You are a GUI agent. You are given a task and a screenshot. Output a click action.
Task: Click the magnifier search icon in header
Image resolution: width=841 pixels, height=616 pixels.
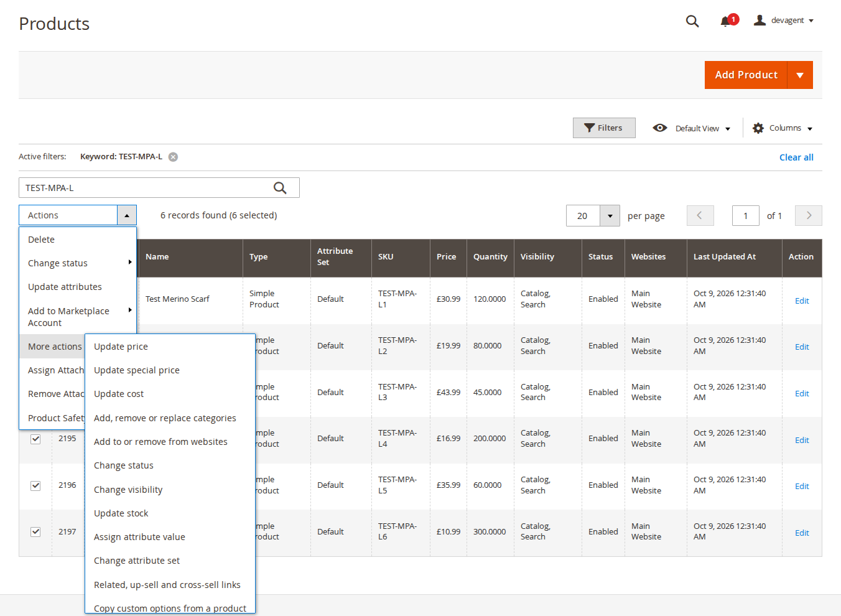tap(692, 21)
